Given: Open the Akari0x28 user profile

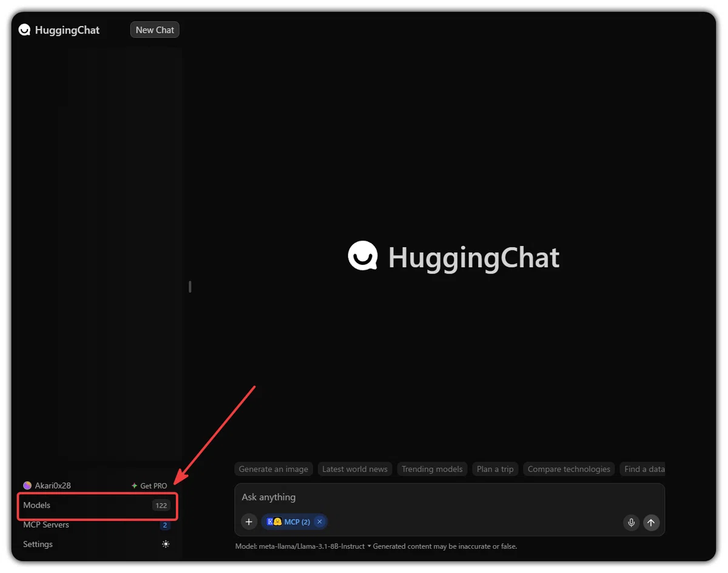Looking at the screenshot, I should click(x=47, y=486).
